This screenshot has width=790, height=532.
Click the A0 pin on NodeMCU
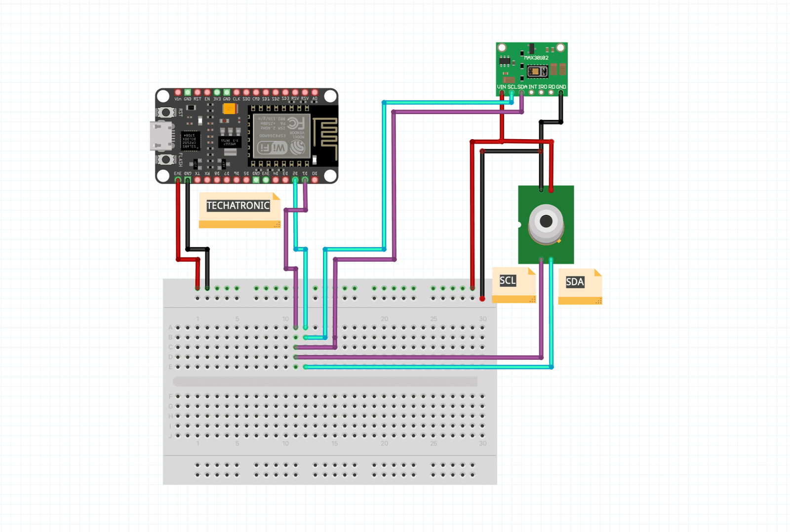[315, 92]
